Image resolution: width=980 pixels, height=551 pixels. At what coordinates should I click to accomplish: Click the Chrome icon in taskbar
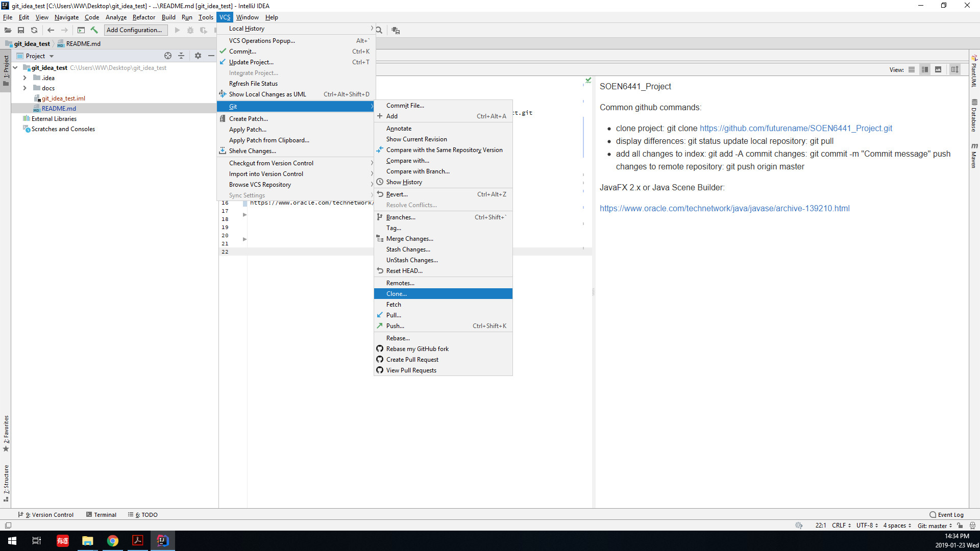click(x=112, y=541)
